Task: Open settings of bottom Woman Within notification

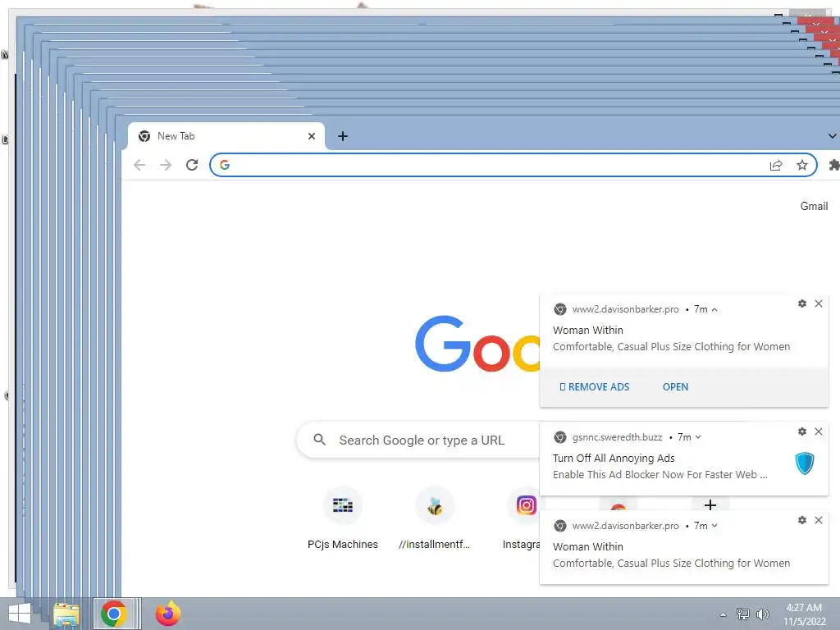Action: coord(801,520)
